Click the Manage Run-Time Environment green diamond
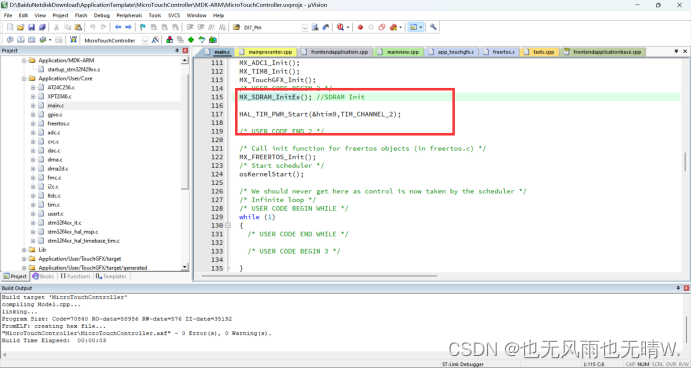This screenshot has height=368, width=692. click(x=191, y=40)
